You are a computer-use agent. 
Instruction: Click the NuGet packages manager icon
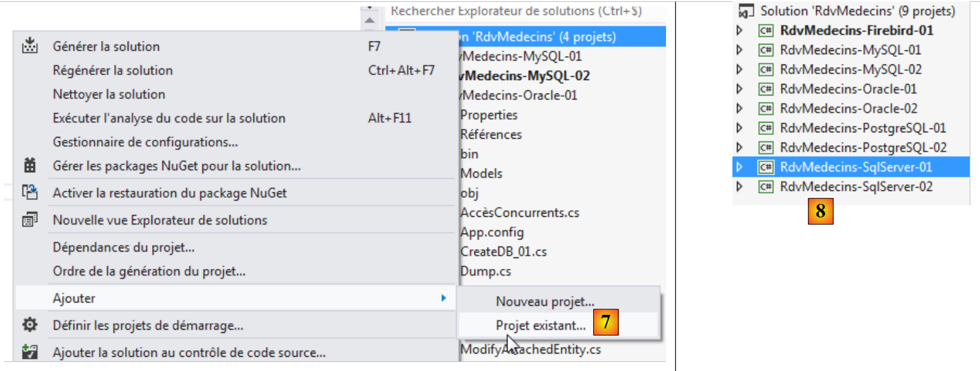(x=30, y=166)
